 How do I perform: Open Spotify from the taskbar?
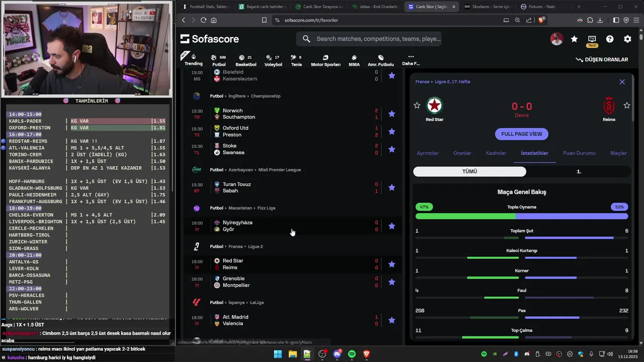click(352, 354)
